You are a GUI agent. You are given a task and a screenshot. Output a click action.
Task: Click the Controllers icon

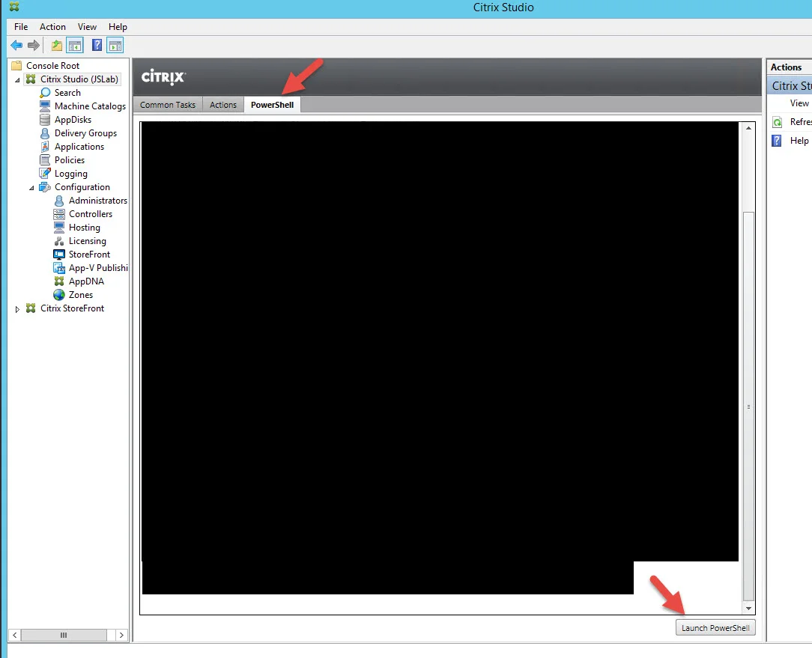pos(59,214)
